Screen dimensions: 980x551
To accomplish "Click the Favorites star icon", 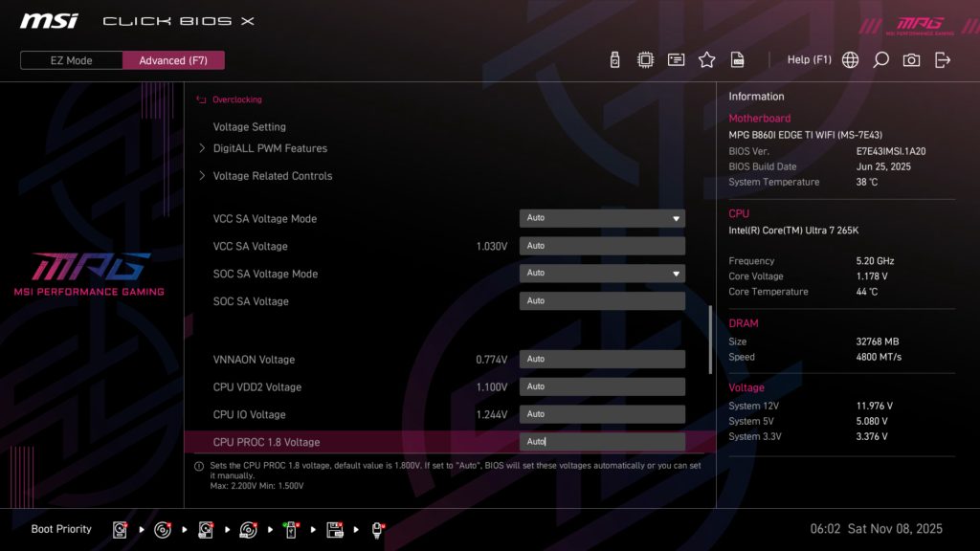I will [707, 58].
